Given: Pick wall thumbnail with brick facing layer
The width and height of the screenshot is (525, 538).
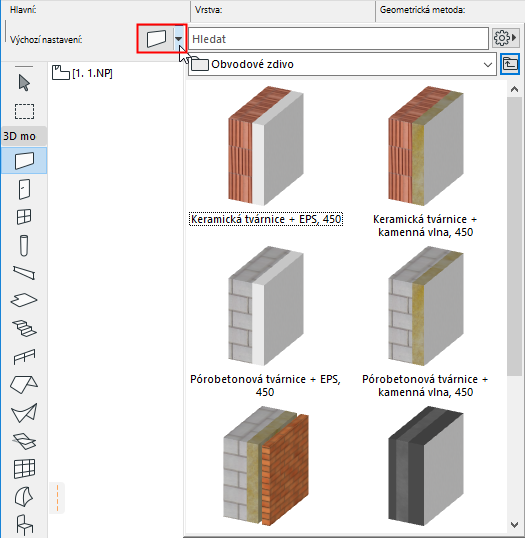Looking at the screenshot, I should point(266,466).
